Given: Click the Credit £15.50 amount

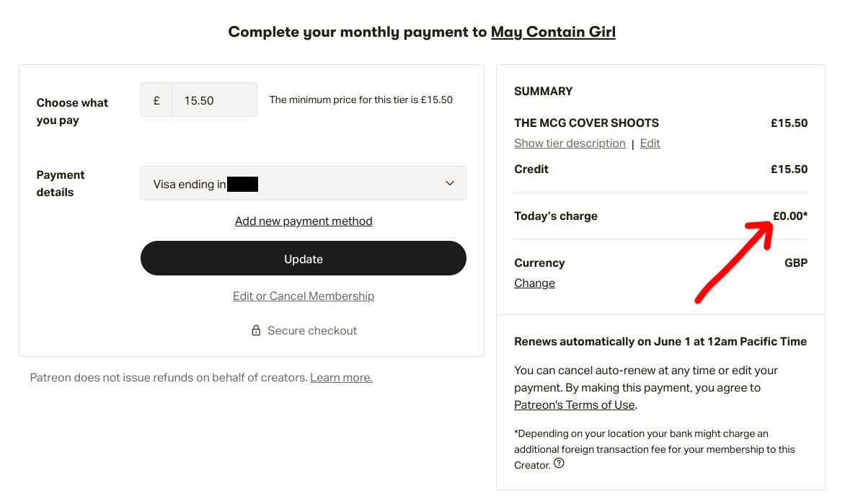Looking at the screenshot, I should point(789,169).
